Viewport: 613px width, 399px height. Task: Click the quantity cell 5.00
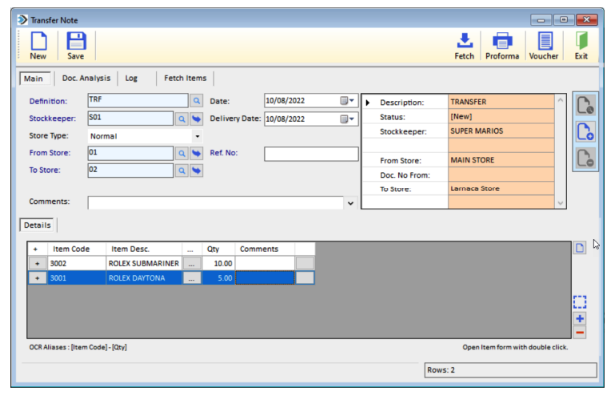pos(218,278)
